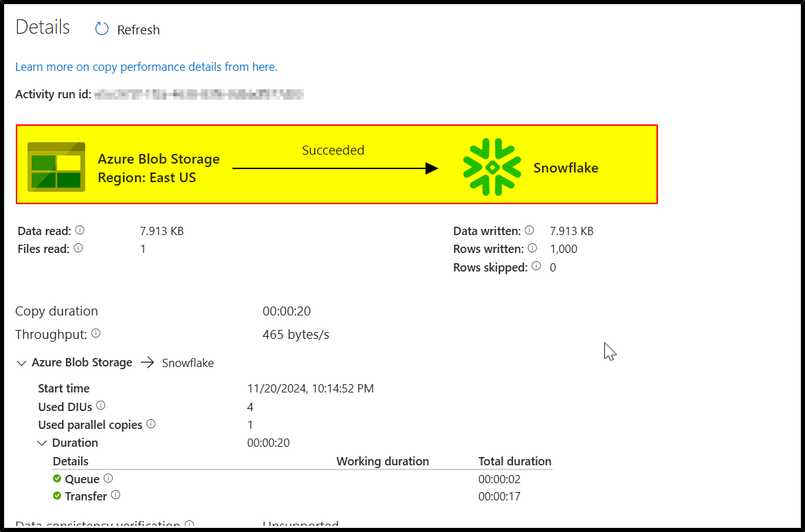
Task: Click the Refresh label text
Action: 139,30
